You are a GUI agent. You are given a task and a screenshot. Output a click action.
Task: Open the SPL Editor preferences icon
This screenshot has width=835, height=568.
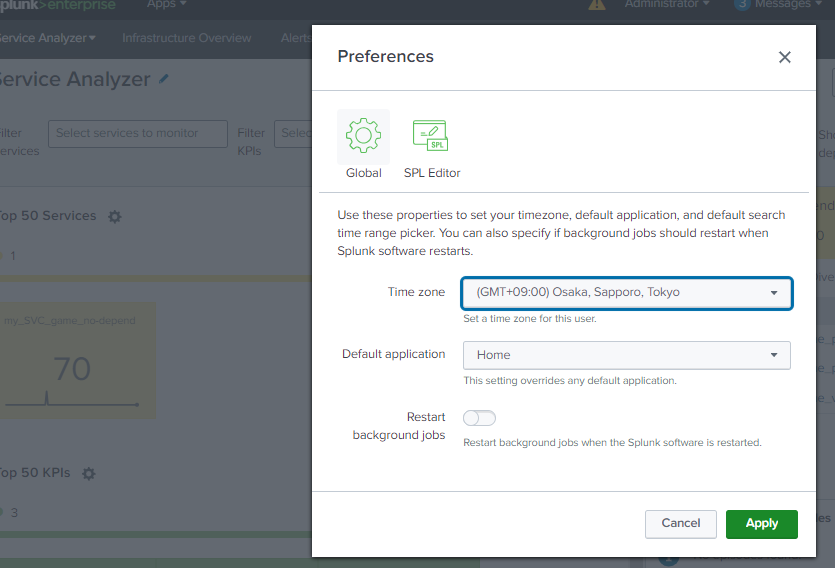(431, 136)
